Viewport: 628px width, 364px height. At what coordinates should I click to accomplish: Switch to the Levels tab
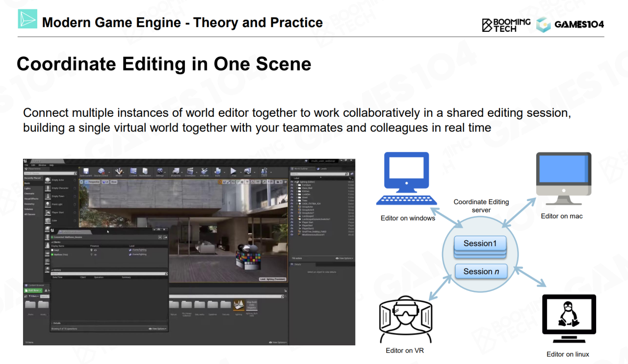[324, 168]
